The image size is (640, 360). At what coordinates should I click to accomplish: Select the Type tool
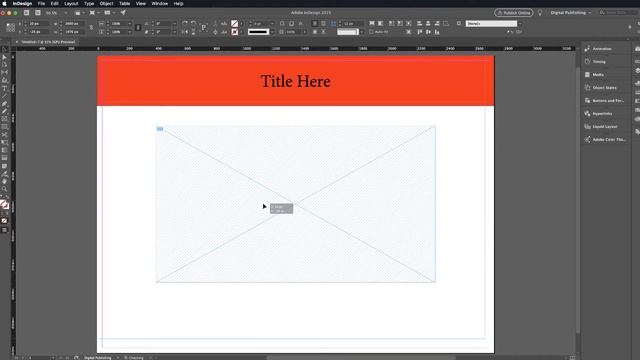tap(4, 88)
